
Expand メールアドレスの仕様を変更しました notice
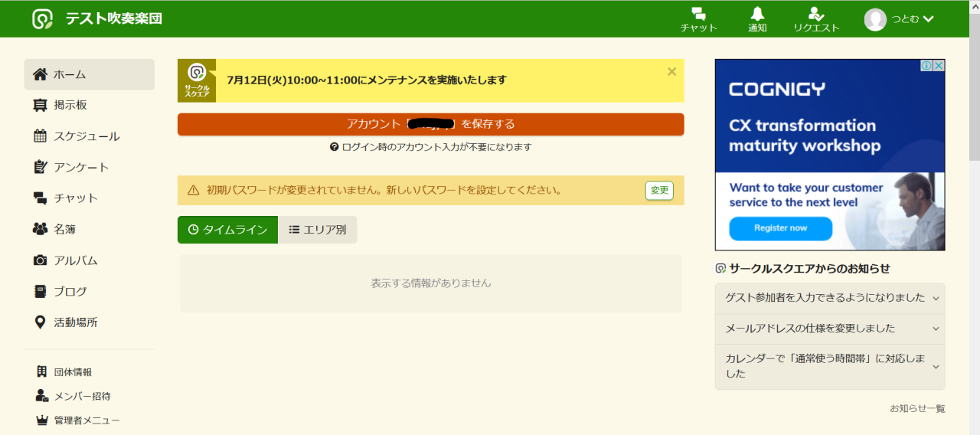[x=830, y=329]
